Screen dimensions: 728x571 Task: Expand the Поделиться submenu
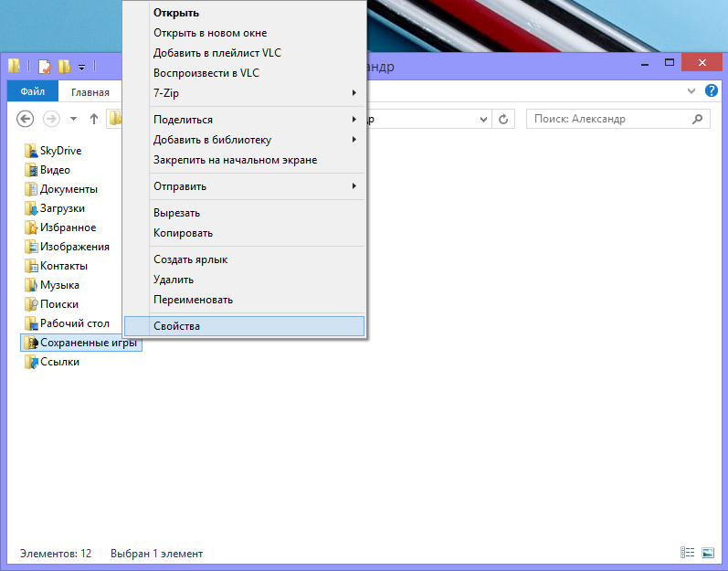point(354,120)
